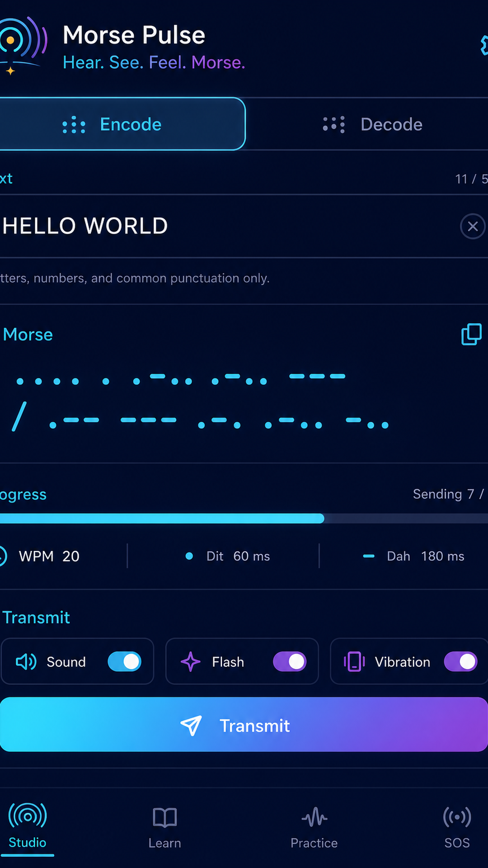Open the SOS tab
This screenshot has width=488, height=868.
coord(457,827)
